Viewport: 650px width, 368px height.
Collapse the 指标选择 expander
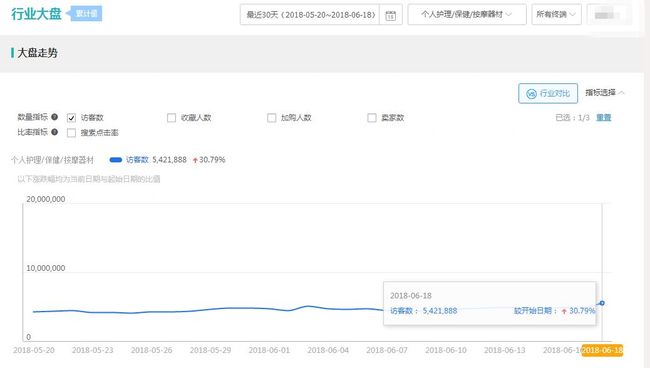605,92
